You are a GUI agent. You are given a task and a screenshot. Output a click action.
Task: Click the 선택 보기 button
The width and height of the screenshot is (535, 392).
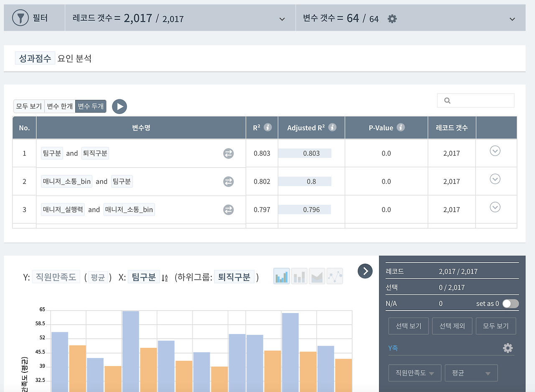coord(408,326)
